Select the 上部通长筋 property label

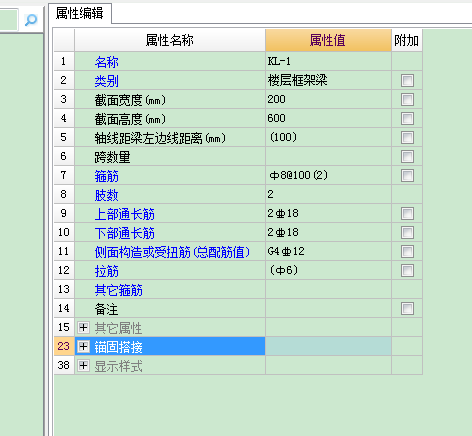click(x=125, y=214)
